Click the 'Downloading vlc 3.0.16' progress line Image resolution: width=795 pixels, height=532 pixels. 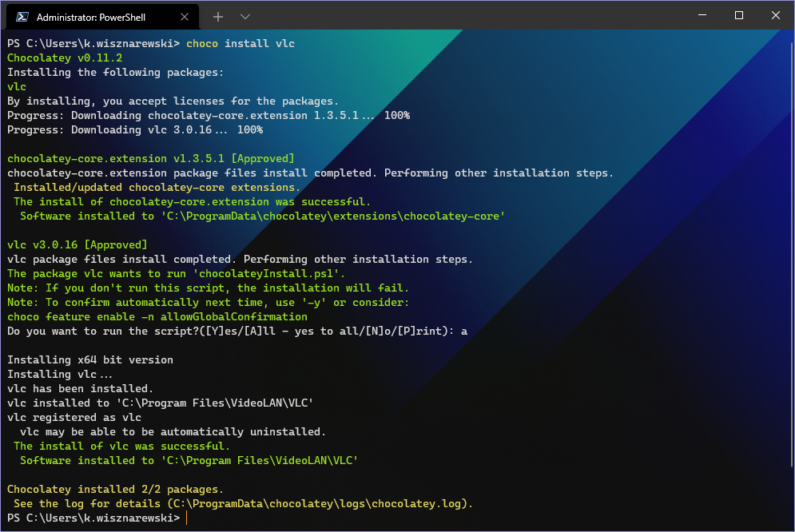135,129
